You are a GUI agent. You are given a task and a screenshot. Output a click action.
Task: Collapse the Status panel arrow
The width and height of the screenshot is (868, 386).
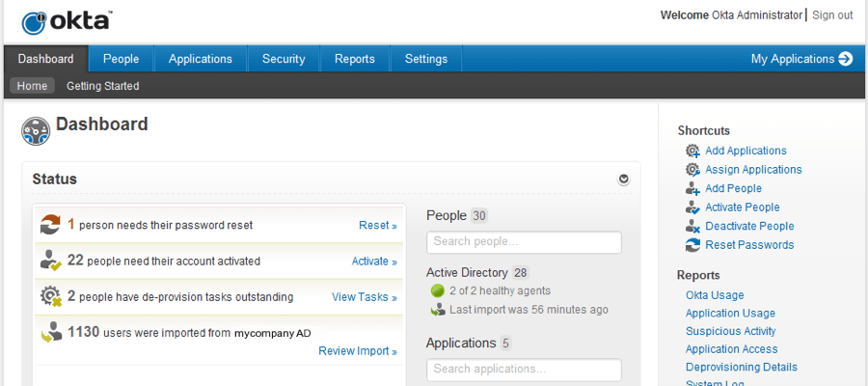[624, 179]
